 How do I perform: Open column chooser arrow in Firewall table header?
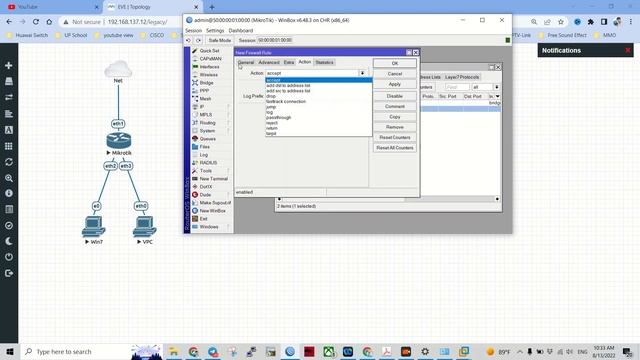pyautogui.click(x=498, y=96)
